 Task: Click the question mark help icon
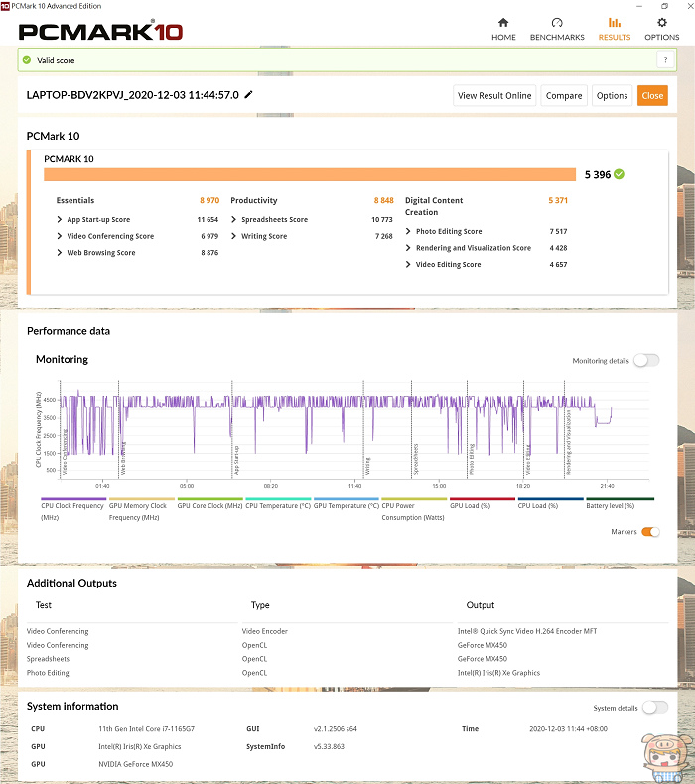(665, 60)
